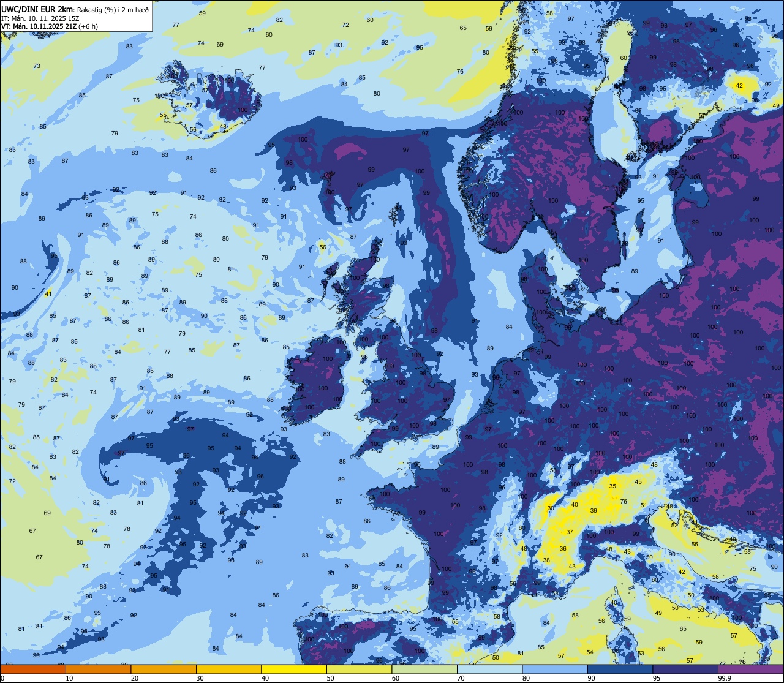Click the "36" humidity value on the map
Image resolution: width=784 pixels, height=683 pixels.
click(563, 548)
